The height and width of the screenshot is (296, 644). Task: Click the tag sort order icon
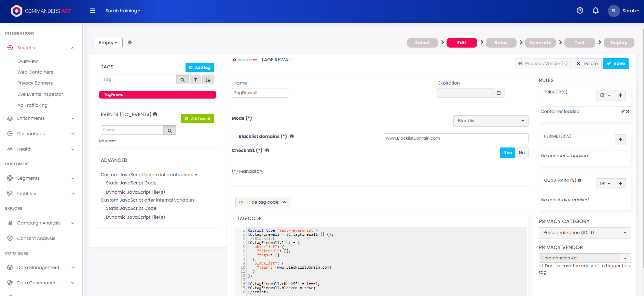click(208, 80)
